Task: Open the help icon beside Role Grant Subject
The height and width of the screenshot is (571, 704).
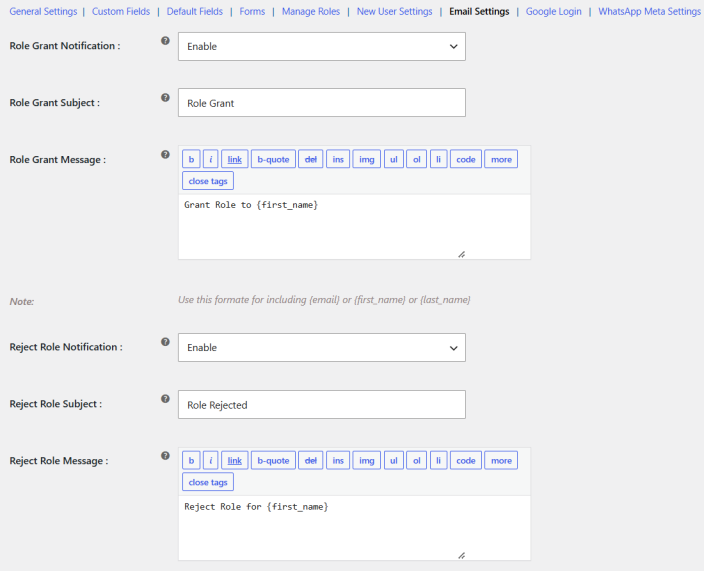Action: tap(165, 97)
